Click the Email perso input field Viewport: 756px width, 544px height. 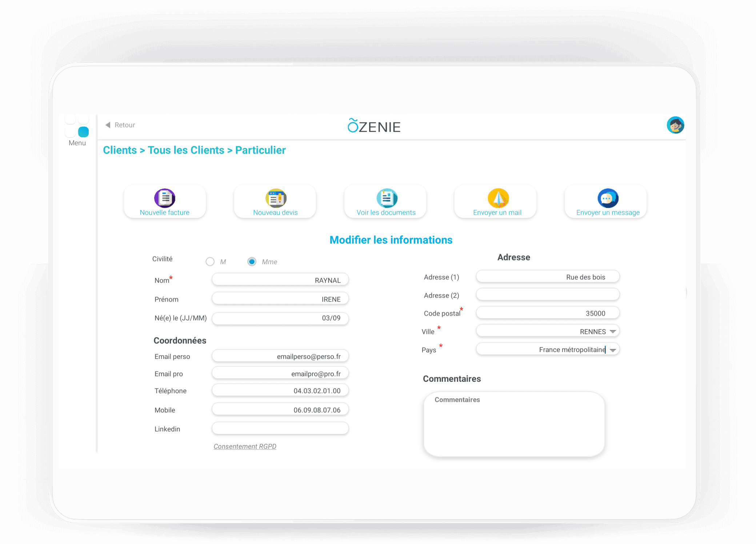click(280, 356)
